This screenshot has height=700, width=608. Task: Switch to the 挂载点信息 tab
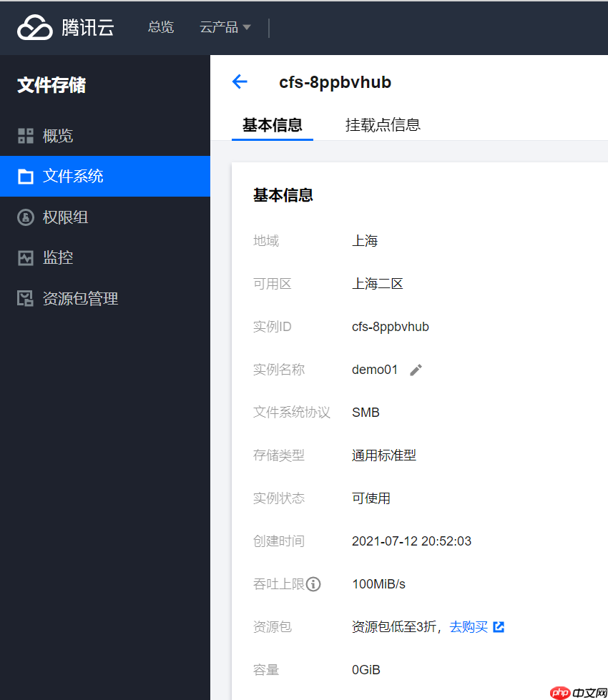[x=383, y=124]
